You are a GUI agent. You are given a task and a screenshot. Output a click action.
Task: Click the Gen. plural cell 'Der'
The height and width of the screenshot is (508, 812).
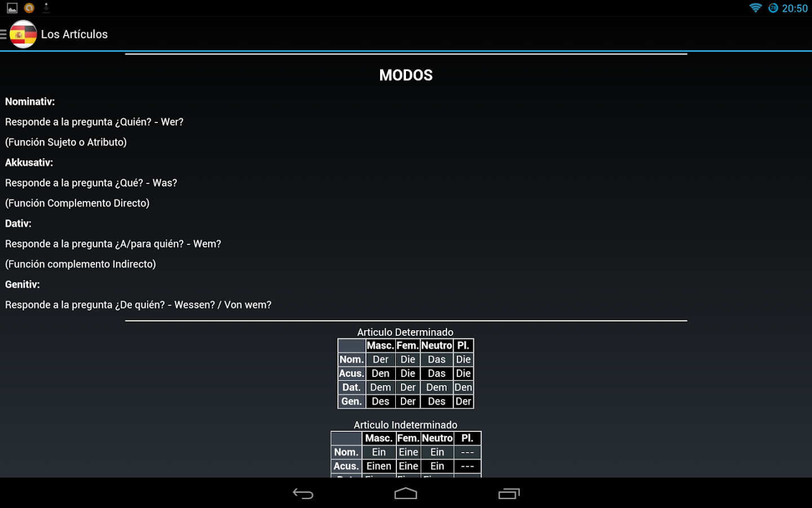click(463, 402)
